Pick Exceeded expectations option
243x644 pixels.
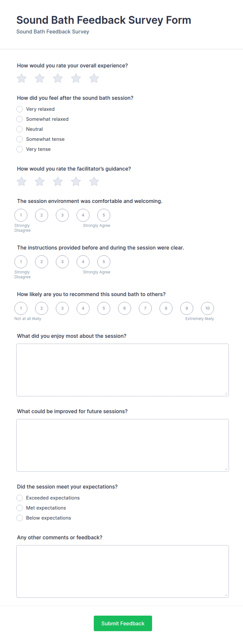pyautogui.click(x=20, y=498)
